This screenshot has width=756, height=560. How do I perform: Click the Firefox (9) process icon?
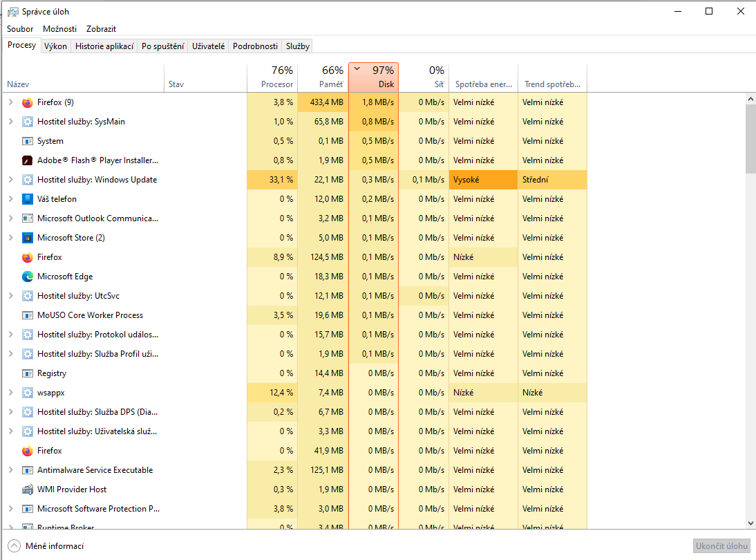pos(28,102)
